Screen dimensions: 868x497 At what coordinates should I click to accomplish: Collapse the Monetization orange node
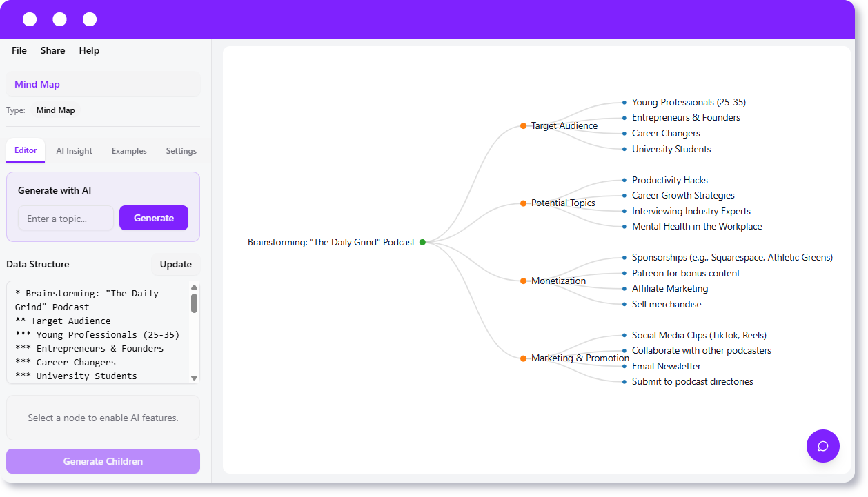tap(524, 281)
